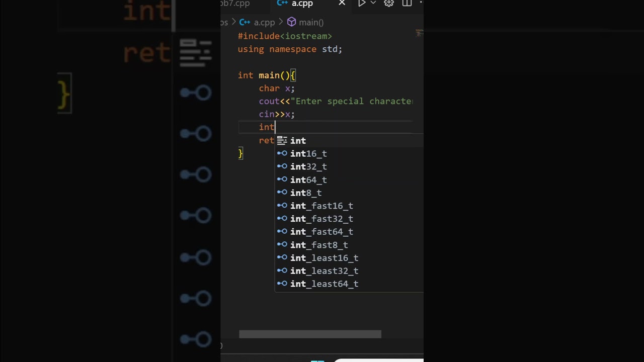Click the cin>>x; line
Screen dimensions: 644x362
[x=277, y=115]
